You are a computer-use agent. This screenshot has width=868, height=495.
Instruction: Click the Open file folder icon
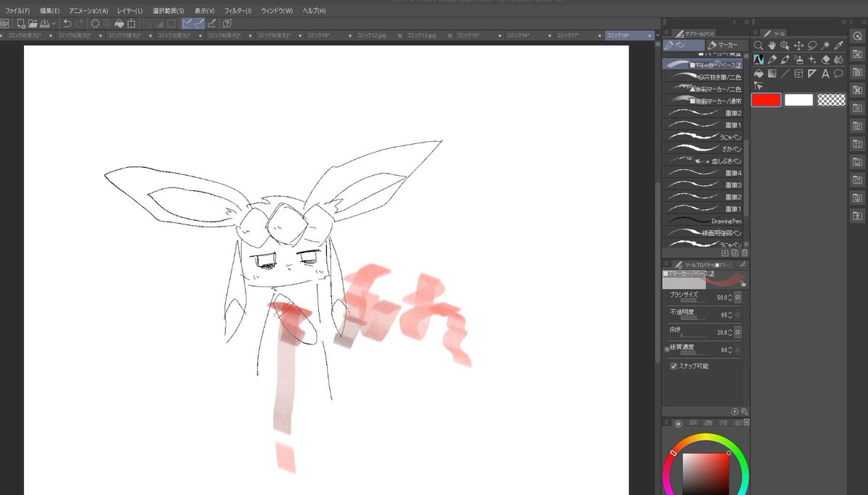33,23
